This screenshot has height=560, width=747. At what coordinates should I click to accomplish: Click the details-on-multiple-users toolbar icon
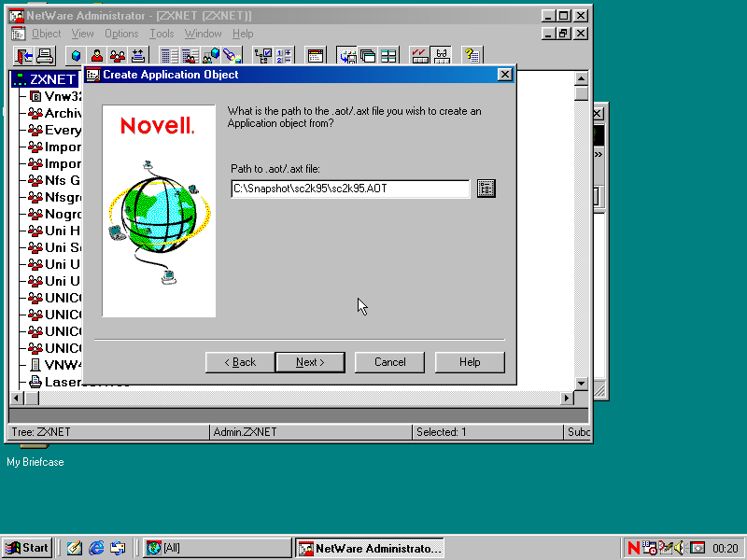click(190, 56)
